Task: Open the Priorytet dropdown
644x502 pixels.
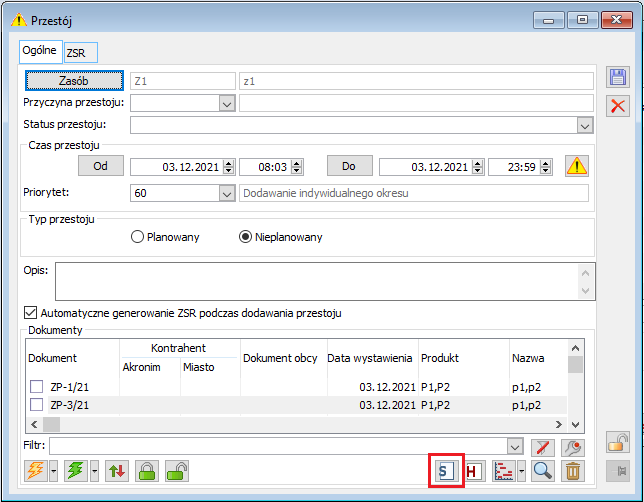Action: (x=227, y=193)
